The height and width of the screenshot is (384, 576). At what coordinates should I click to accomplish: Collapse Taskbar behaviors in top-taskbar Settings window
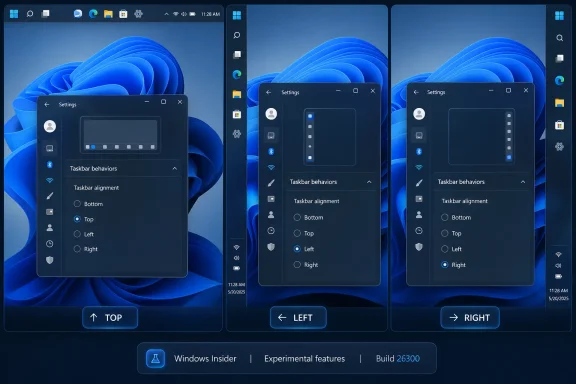click(x=174, y=169)
